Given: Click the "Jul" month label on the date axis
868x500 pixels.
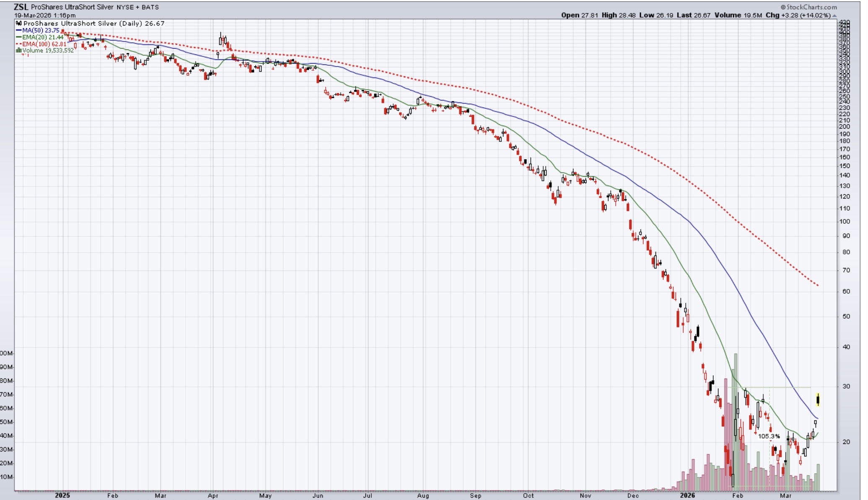Looking at the screenshot, I should [368, 495].
